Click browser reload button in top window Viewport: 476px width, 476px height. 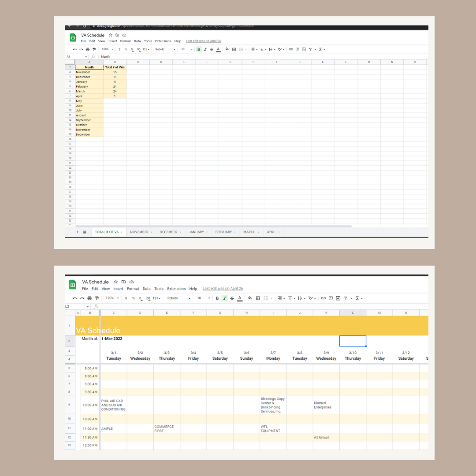click(x=84, y=26)
